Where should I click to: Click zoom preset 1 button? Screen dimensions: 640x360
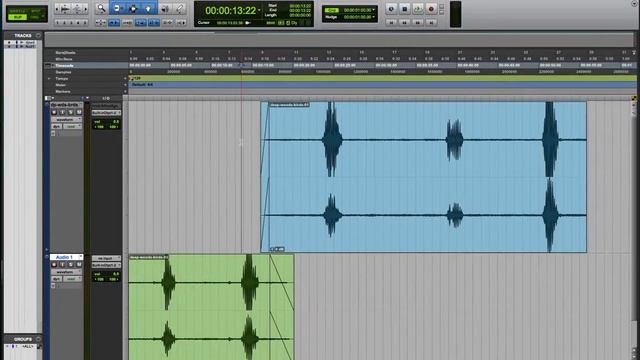tap(58, 22)
